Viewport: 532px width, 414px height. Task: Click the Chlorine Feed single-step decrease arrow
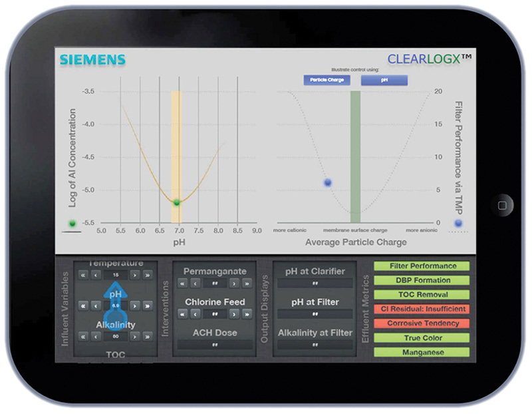click(x=196, y=313)
